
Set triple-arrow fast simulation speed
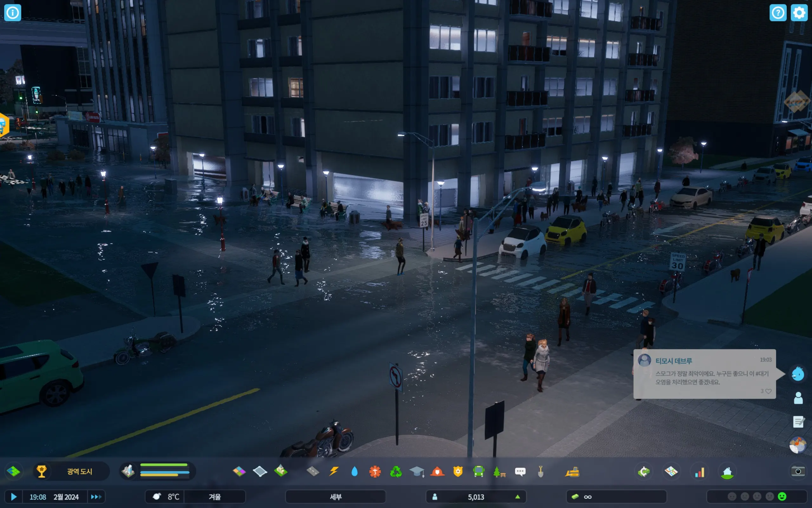click(96, 497)
